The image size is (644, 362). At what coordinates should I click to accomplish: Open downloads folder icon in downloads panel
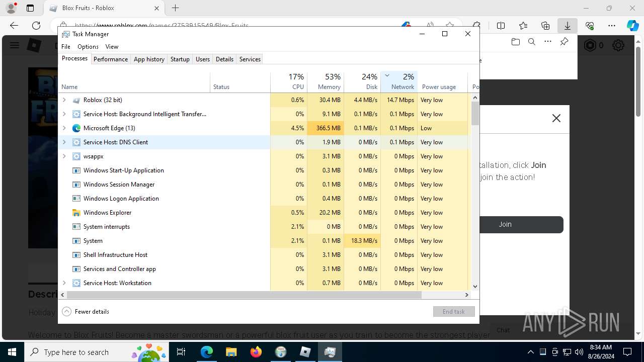pos(515,42)
